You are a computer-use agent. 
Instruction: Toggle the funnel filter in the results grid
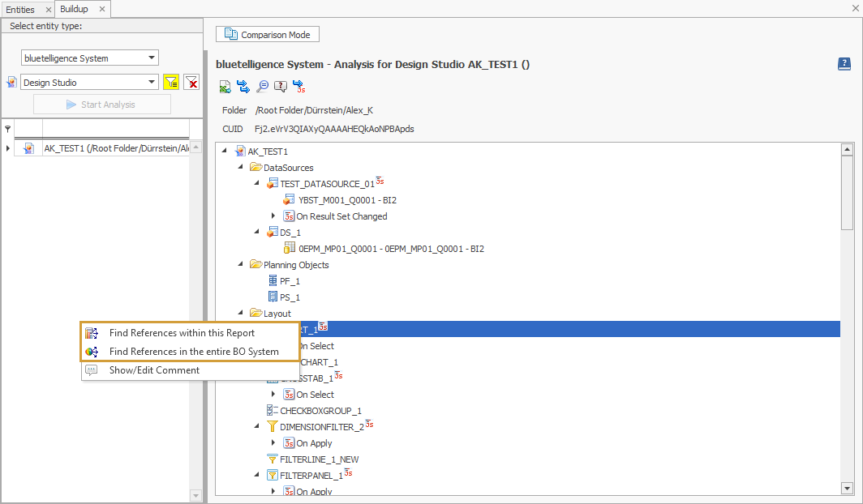click(7, 128)
